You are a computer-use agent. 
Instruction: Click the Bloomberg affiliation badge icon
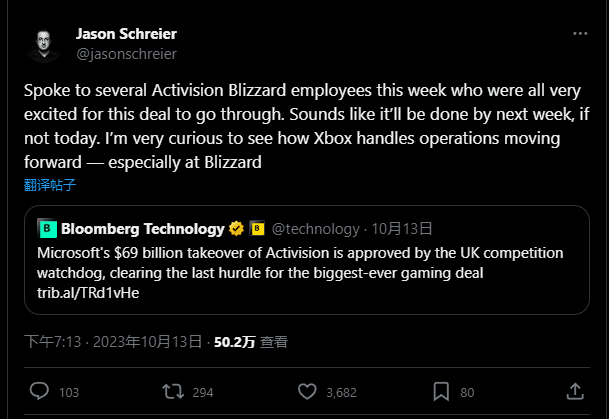pos(256,228)
